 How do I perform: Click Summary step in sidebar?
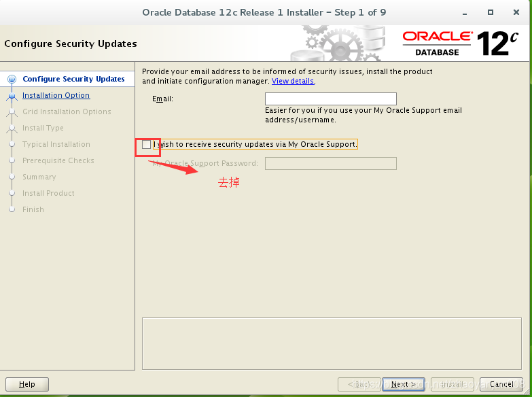click(x=39, y=177)
